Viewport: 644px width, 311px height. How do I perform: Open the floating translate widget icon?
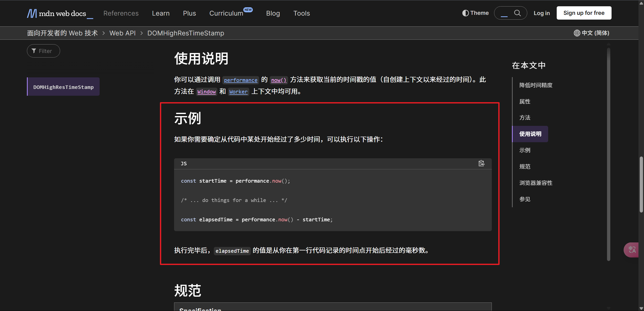(632, 250)
